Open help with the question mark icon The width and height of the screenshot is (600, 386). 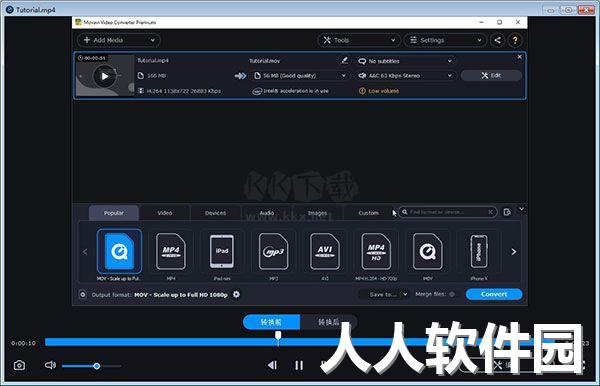(515, 40)
